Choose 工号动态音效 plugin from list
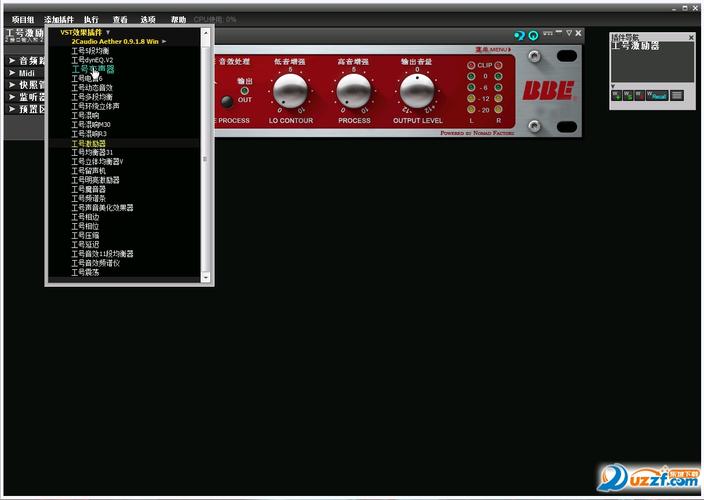 click(x=92, y=88)
